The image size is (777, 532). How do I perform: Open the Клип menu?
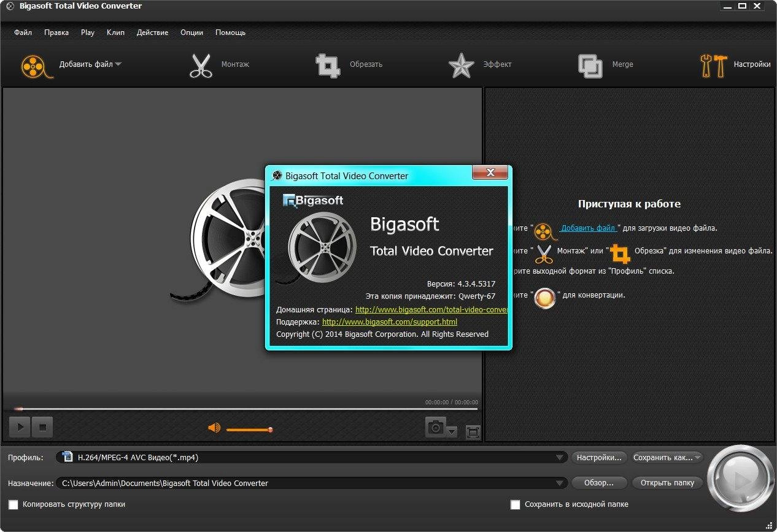pos(115,33)
